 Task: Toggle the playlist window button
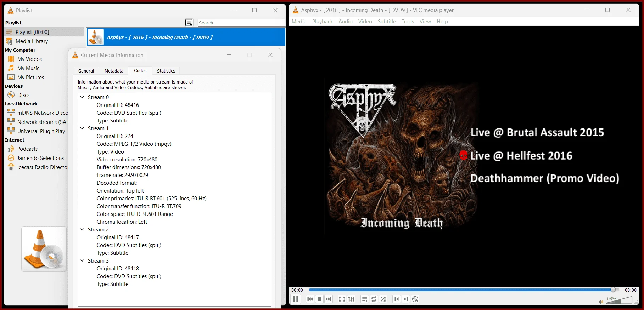tap(364, 299)
